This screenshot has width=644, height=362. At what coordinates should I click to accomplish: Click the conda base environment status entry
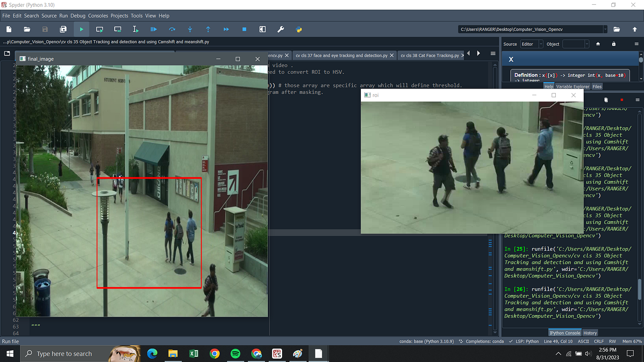(426, 341)
